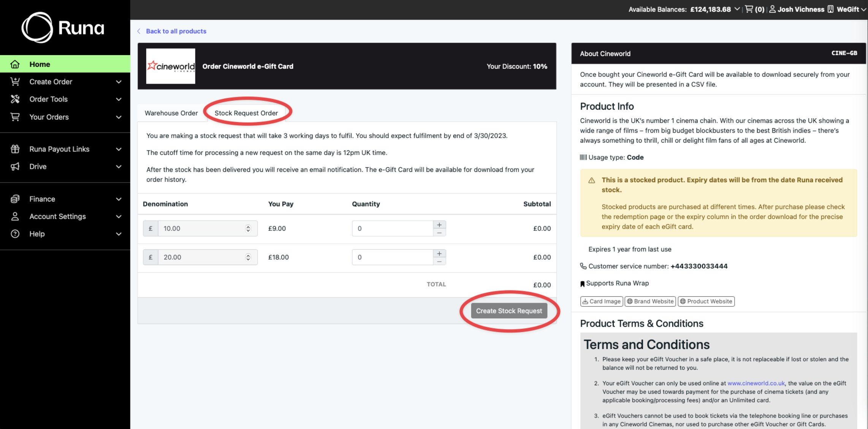
Task: Click the Account Settings person icon
Action: (x=15, y=216)
